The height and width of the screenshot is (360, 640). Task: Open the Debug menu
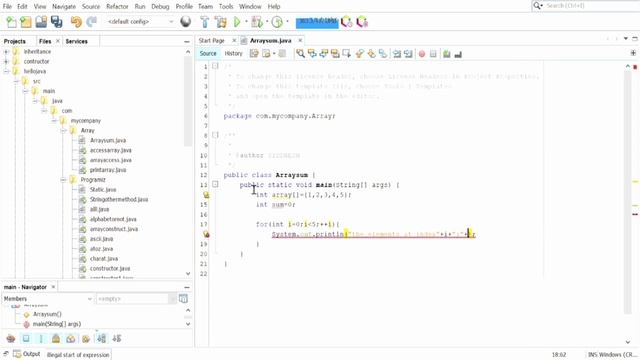pyautogui.click(x=160, y=7)
